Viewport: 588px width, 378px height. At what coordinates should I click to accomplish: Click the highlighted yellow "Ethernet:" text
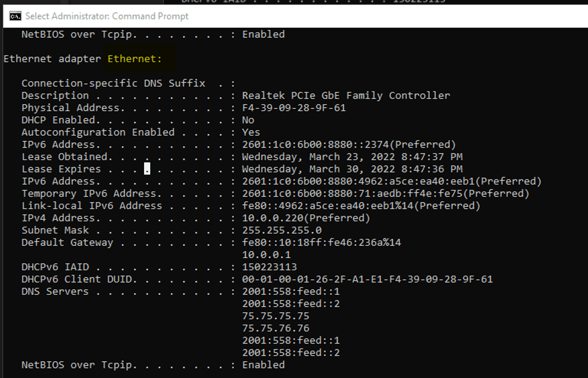[x=134, y=58]
